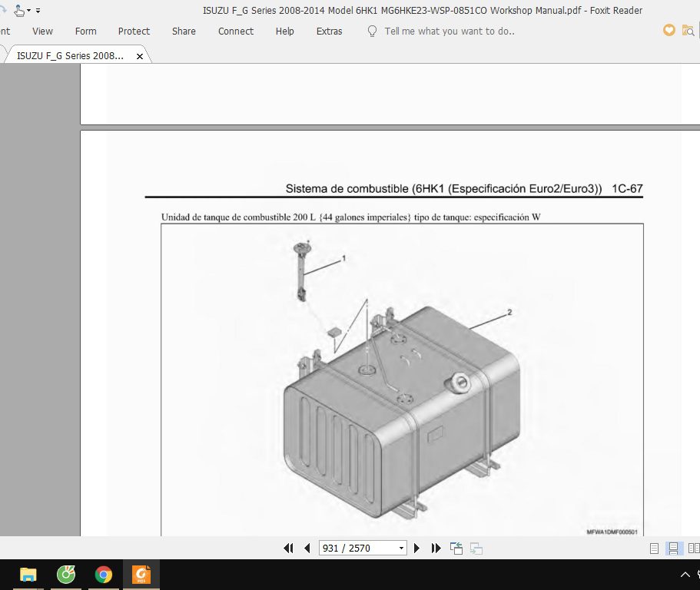Open the Connect ribbon tab
Viewport: 700px width, 590px height.
click(236, 31)
